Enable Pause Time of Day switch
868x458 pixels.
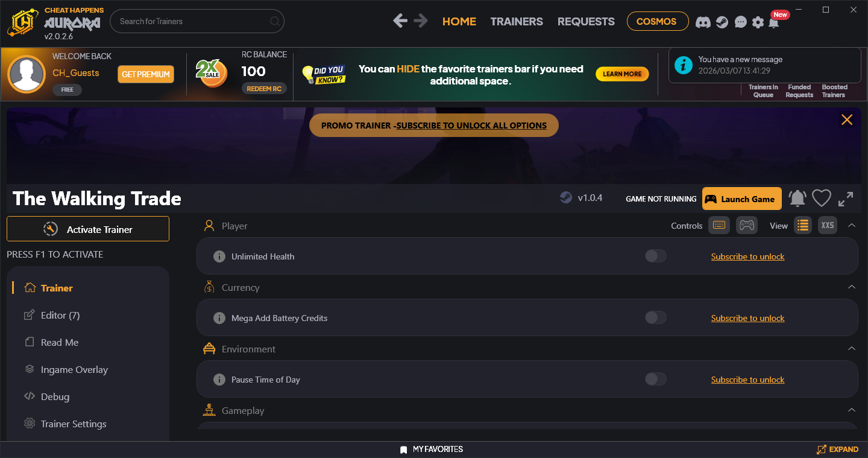coord(656,380)
